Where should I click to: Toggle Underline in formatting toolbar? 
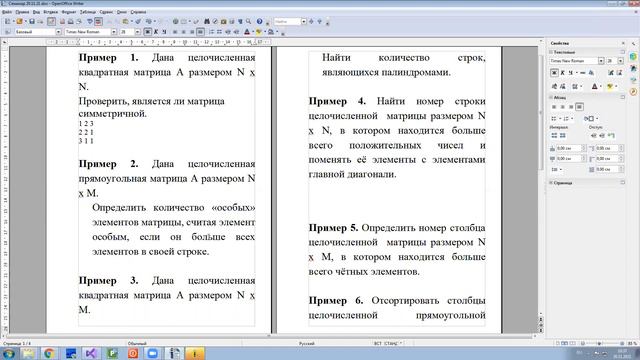[164, 31]
